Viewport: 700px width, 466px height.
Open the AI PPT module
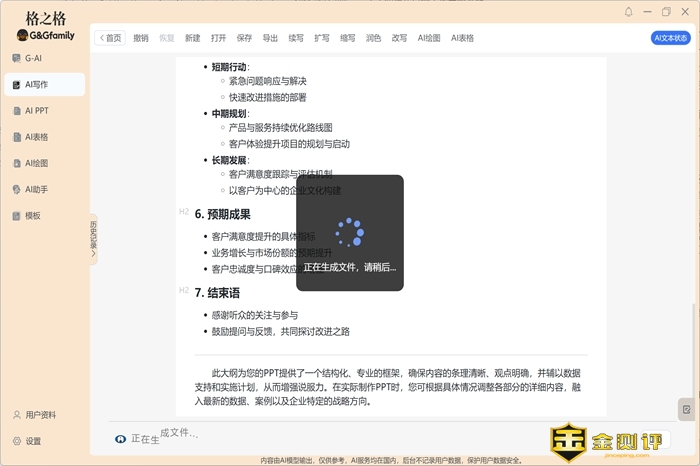click(x=36, y=111)
